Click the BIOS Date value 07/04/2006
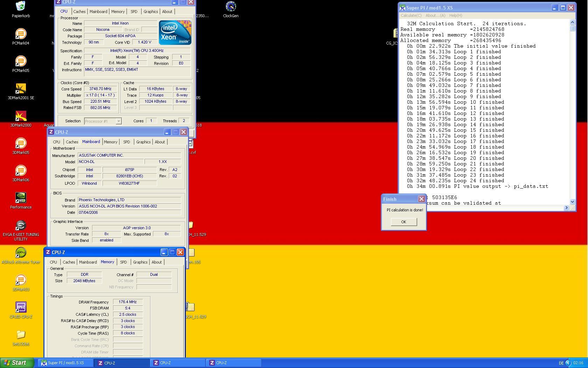The height and width of the screenshot is (368, 588). (x=129, y=212)
